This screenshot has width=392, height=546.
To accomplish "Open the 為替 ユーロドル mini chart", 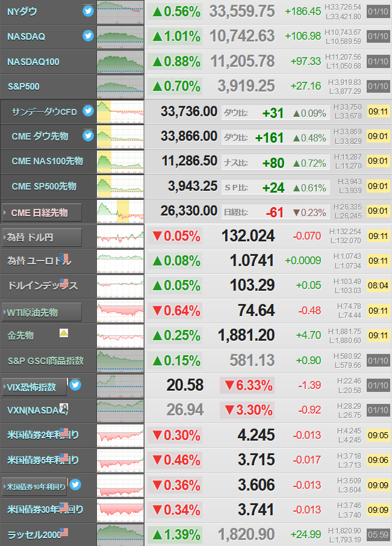I will click(120, 261).
